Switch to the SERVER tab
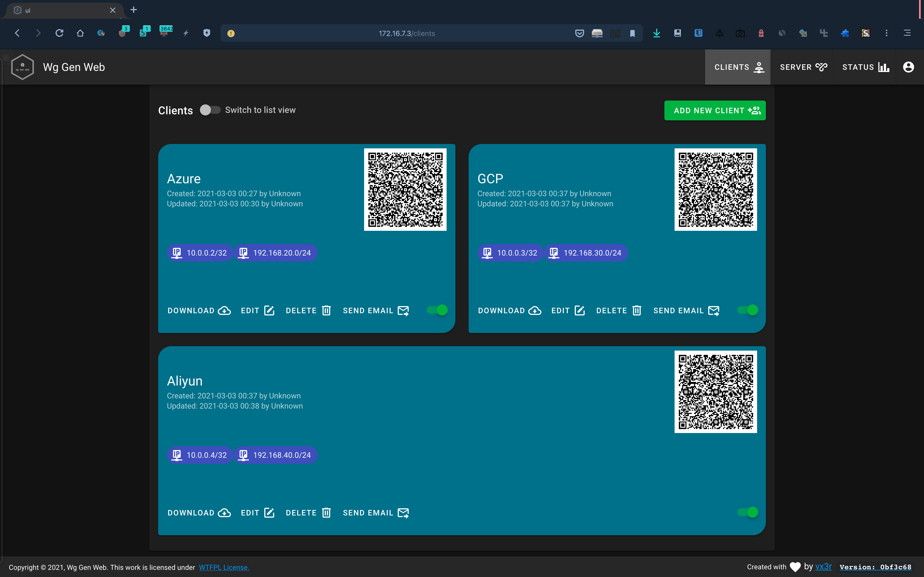The height and width of the screenshot is (577, 924). click(802, 67)
